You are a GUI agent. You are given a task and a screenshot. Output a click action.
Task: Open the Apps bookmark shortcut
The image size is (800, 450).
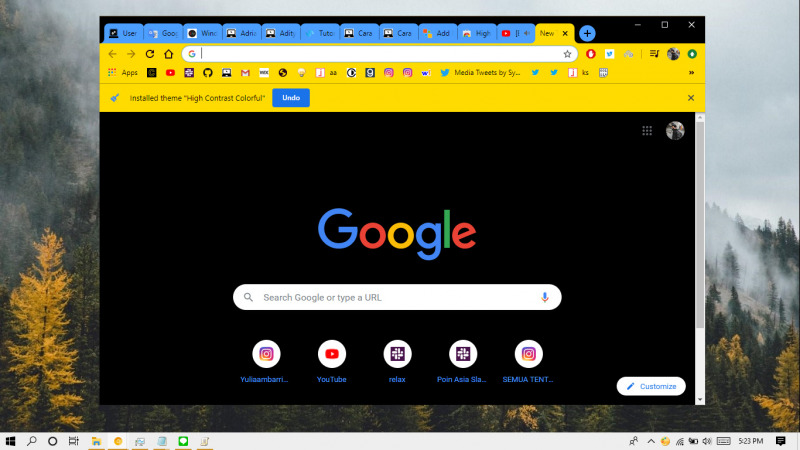coord(123,73)
